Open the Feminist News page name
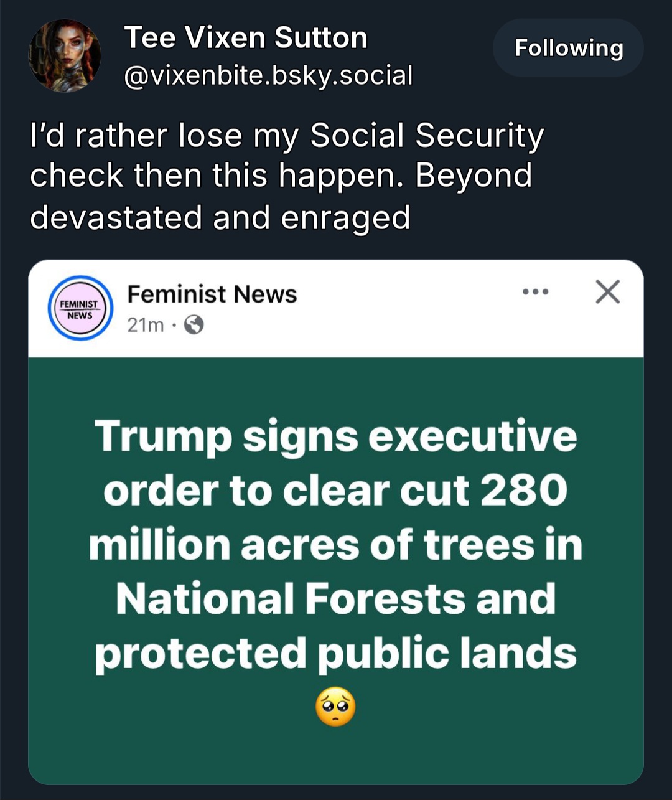 click(x=212, y=294)
